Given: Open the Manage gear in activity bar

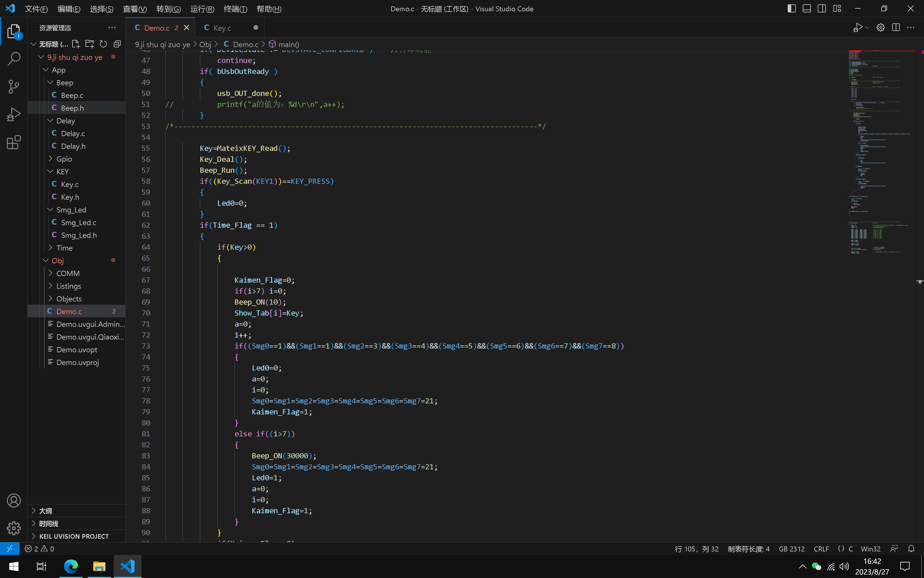Looking at the screenshot, I should tap(14, 528).
